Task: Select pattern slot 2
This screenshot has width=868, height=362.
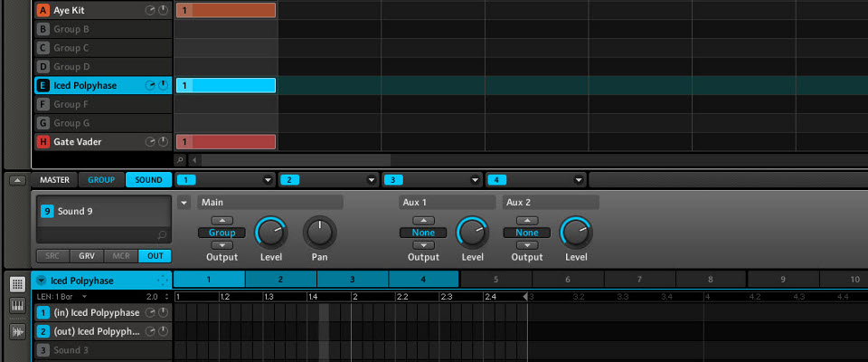Action: pyautogui.click(x=280, y=280)
